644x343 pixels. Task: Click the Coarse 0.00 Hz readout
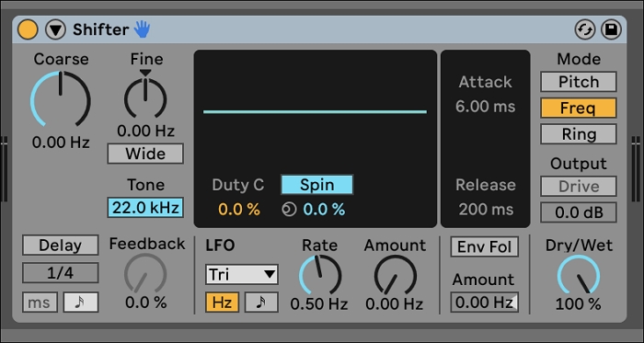pos(61,143)
